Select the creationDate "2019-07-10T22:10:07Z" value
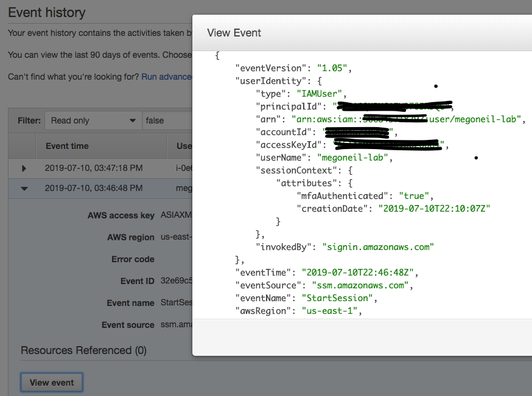The width and height of the screenshot is (532, 396). [x=434, y=209]
